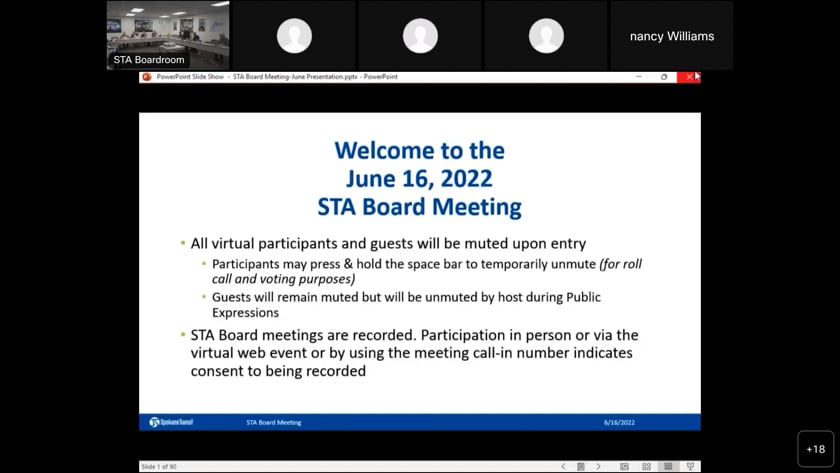Viewport: 840px width, 473px height.
Task: Advance to the next slide arrow
Action: [598, 466]
